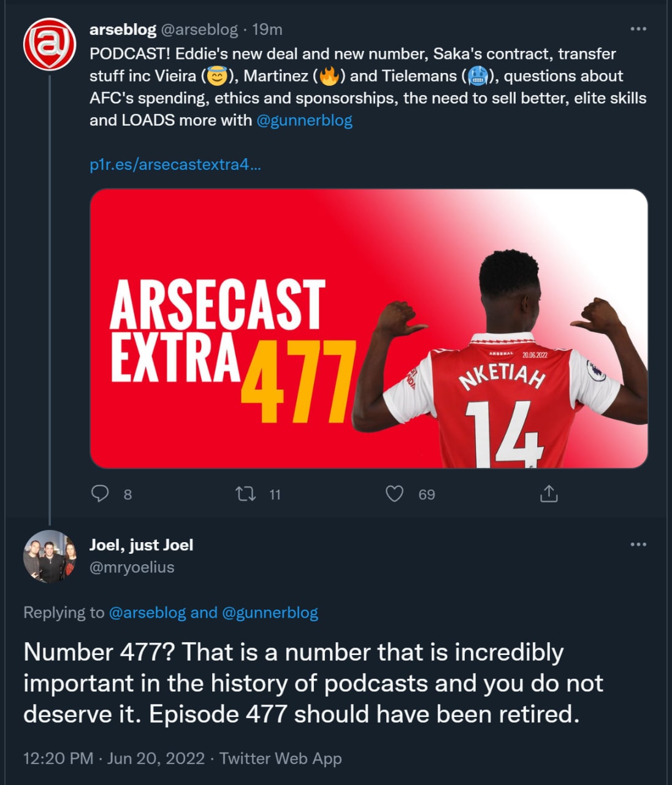Click the arseblog display name

point(123,29)
